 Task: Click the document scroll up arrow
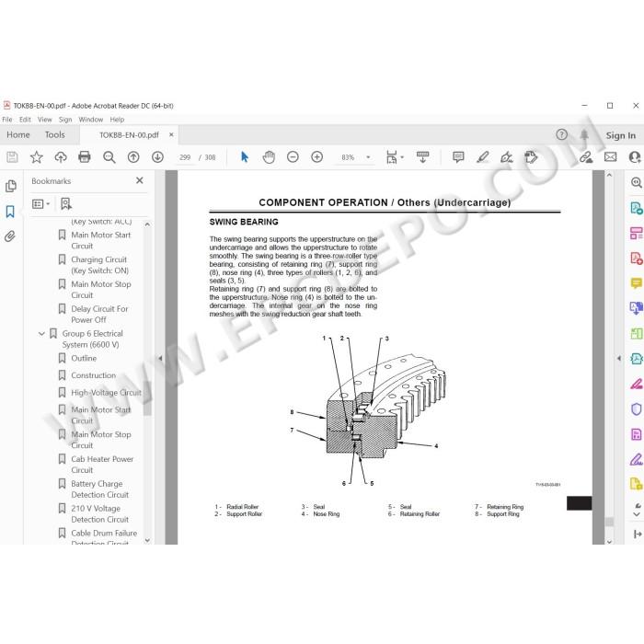pyautogui.click(x=609, y=176)
